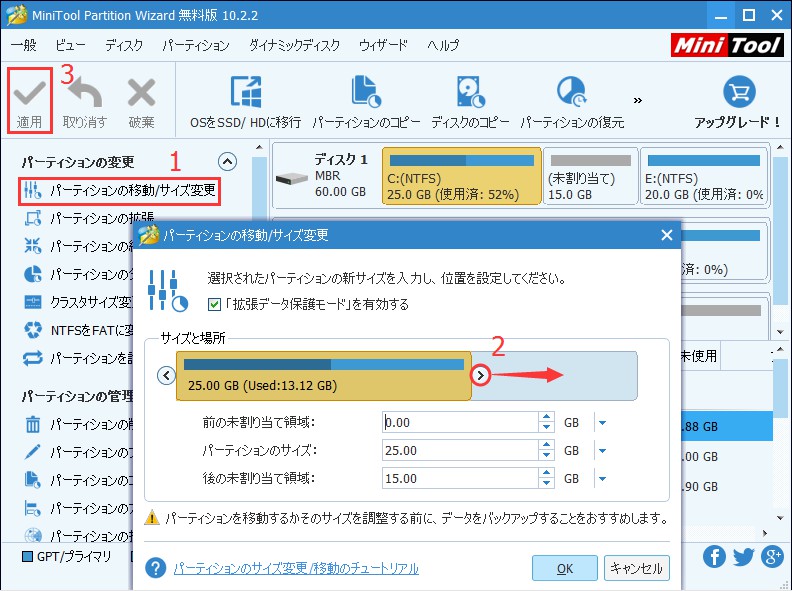Click the クラスタサイズ変更 sidebar icon
Screen dimensions: 792x591
coord(33,302)
